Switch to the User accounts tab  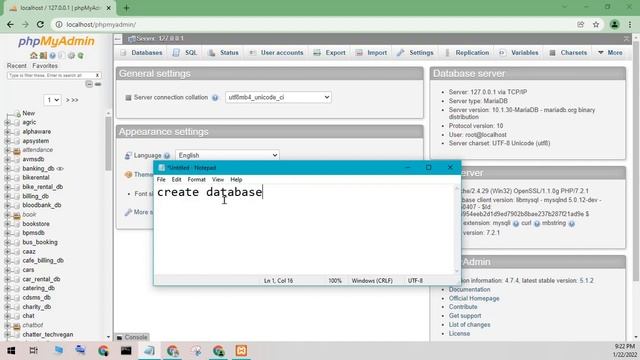pos(276,53)
